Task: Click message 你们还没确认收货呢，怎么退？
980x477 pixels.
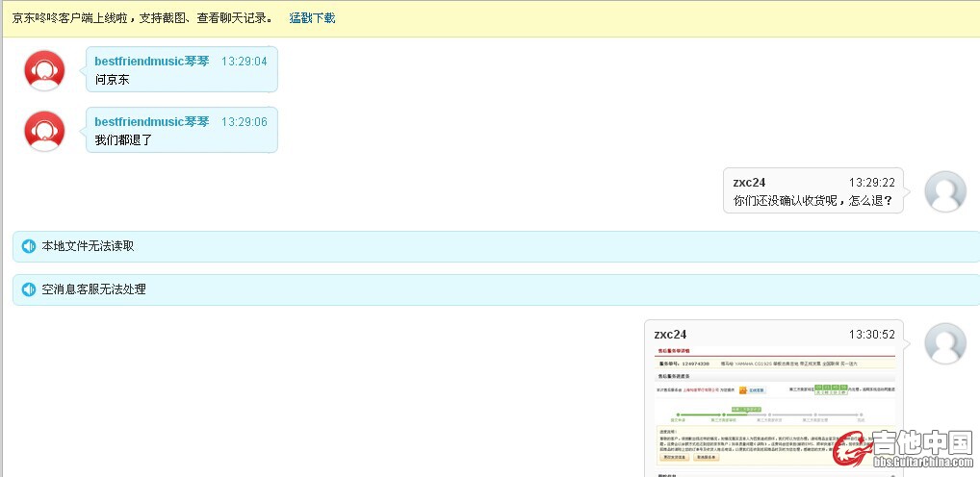Action: pos(812,201)
